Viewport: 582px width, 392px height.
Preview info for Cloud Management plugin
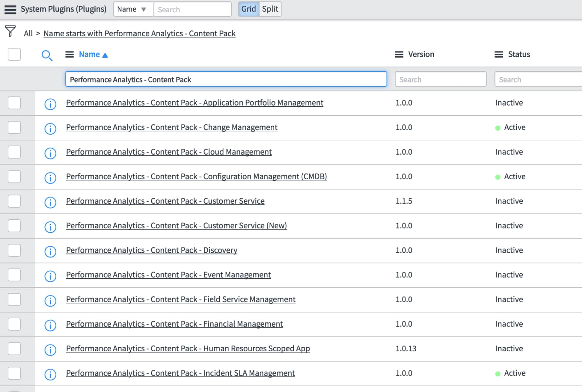click(x=50, y=153)
